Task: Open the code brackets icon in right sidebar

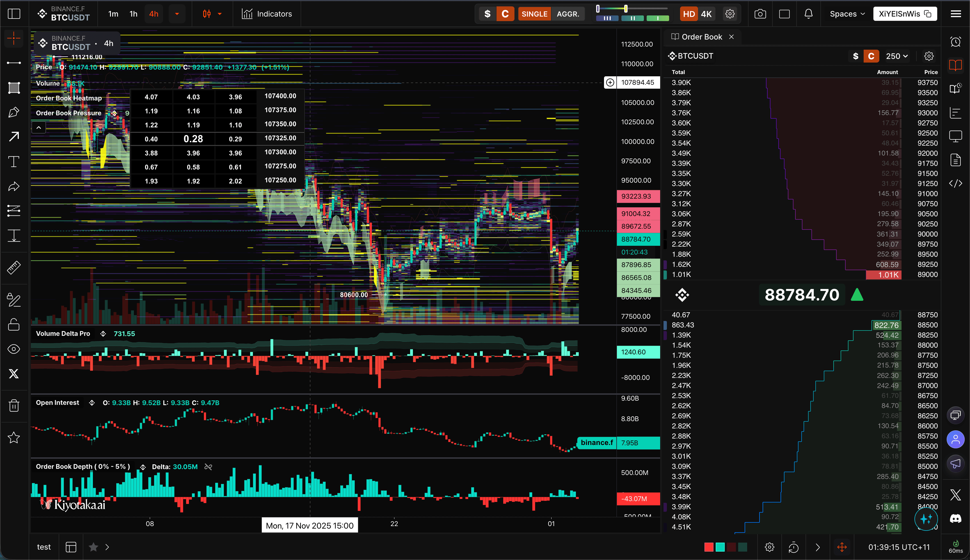Action: coord(955,183)
